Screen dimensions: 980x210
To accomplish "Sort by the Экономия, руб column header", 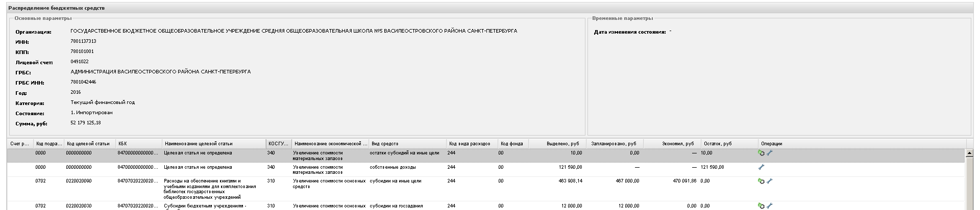I will [x=672, y=144].
